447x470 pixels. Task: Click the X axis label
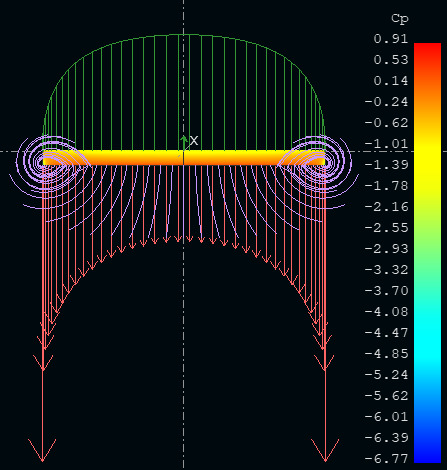[194, 140]
